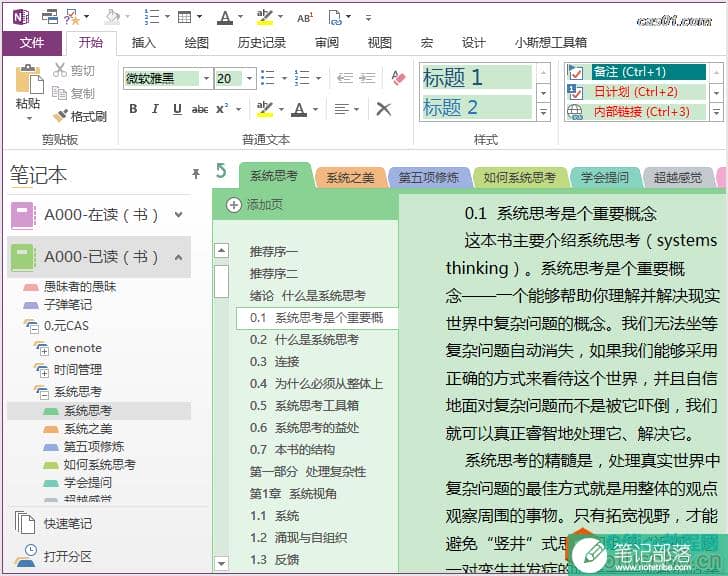This screenshot has height=576, width=728.
Task: Apply style 标题 2
Action: (x=477, y=107)
